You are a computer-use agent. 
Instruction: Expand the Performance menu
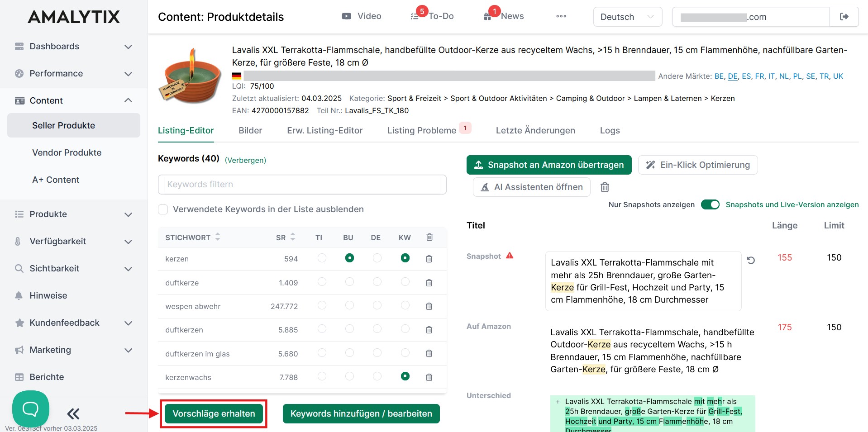pos(74,74)
